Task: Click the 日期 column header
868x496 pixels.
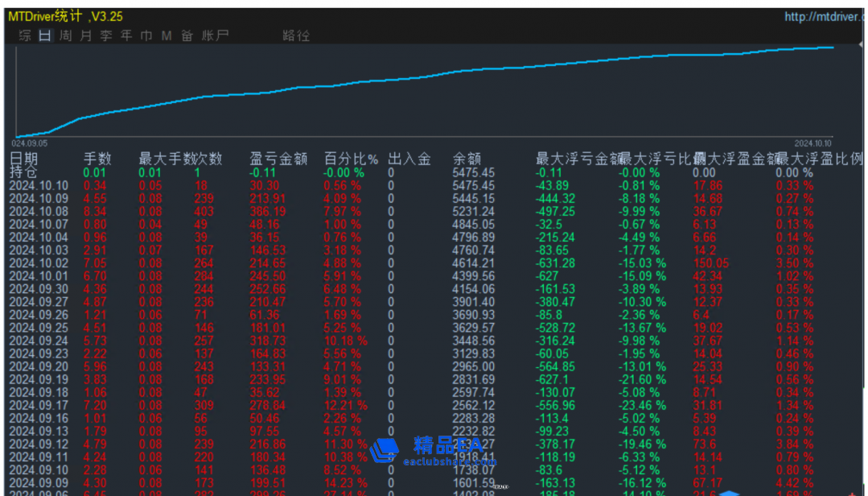Action: [23, 159]
